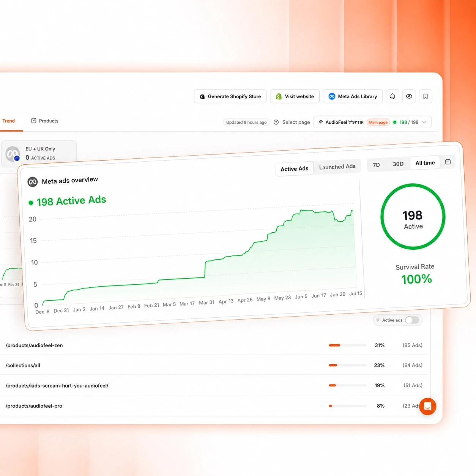Click the (51 Ads) count
Screen dimensions: 476x476
413,385
